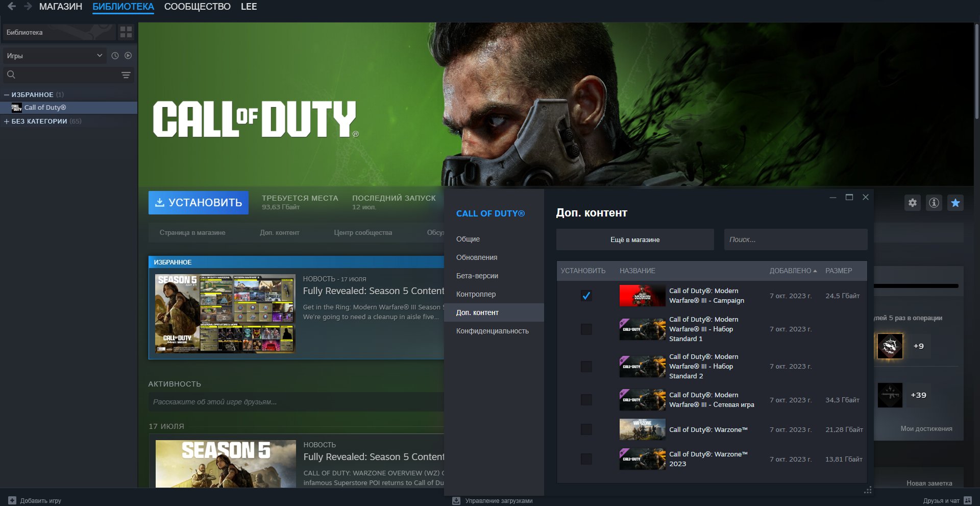Click the achievement icon next to +39

click(x=890, y=395)
